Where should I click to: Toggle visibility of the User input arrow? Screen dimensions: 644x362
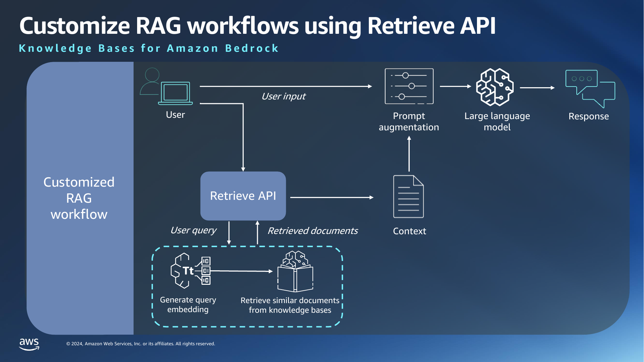tap(284, 96)
